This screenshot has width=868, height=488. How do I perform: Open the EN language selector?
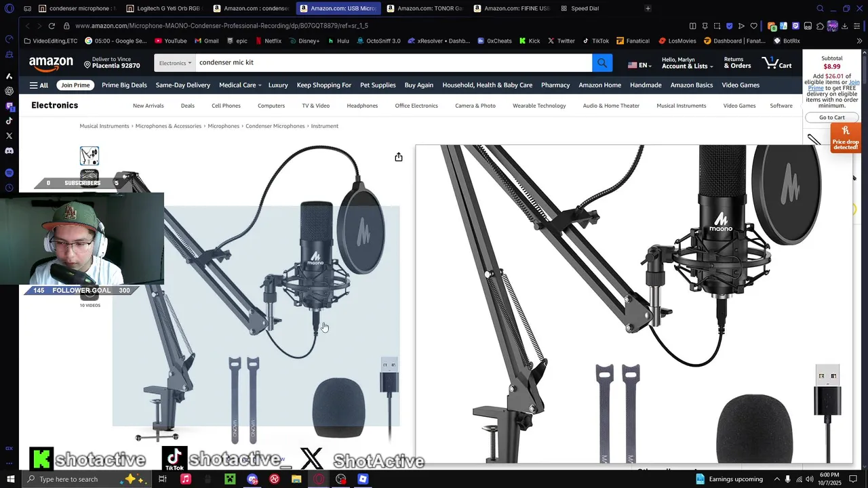coord(639,65)
